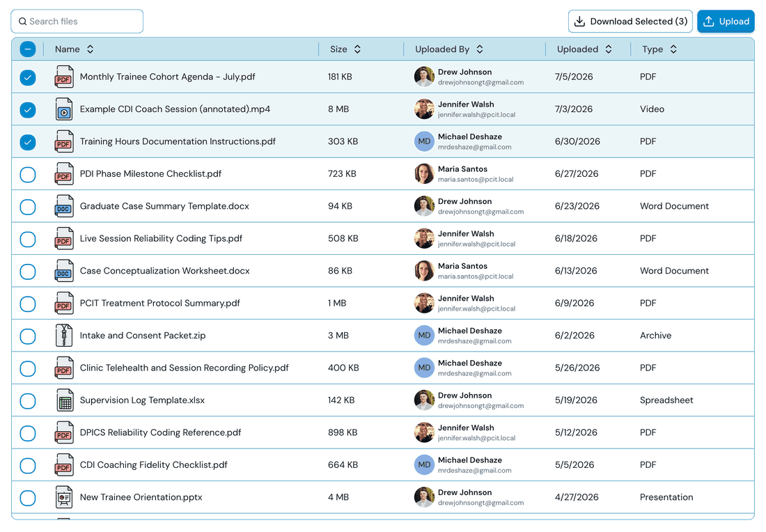Check the Intake and Consent Packet.zip row
Viewport: 766px width, 532px height.
point(28,336)
